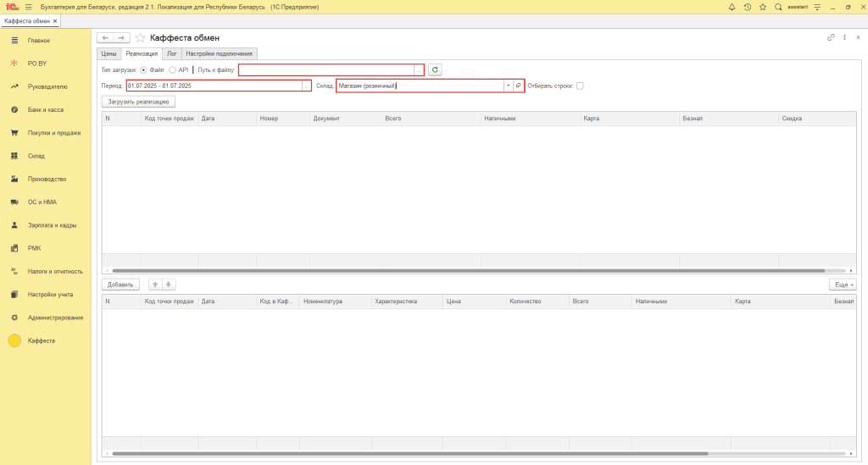Click upper table Код точки продаж header
Viewport: 868px width, 465px height.
click(170, 119)
